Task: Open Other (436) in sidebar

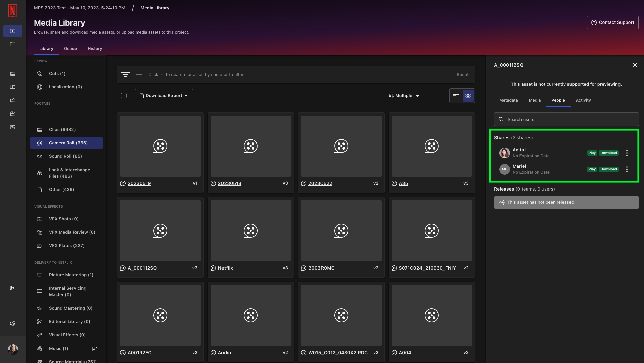Action: 66,189
